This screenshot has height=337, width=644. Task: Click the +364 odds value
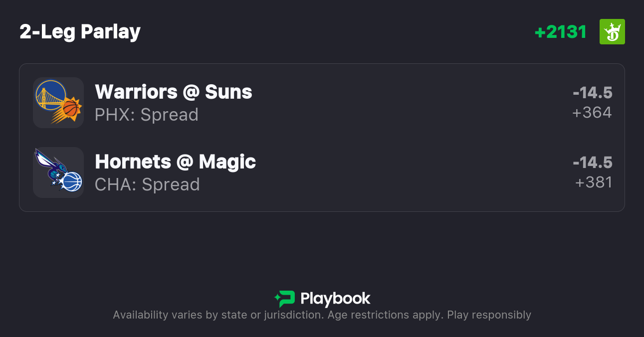point(592,113)
